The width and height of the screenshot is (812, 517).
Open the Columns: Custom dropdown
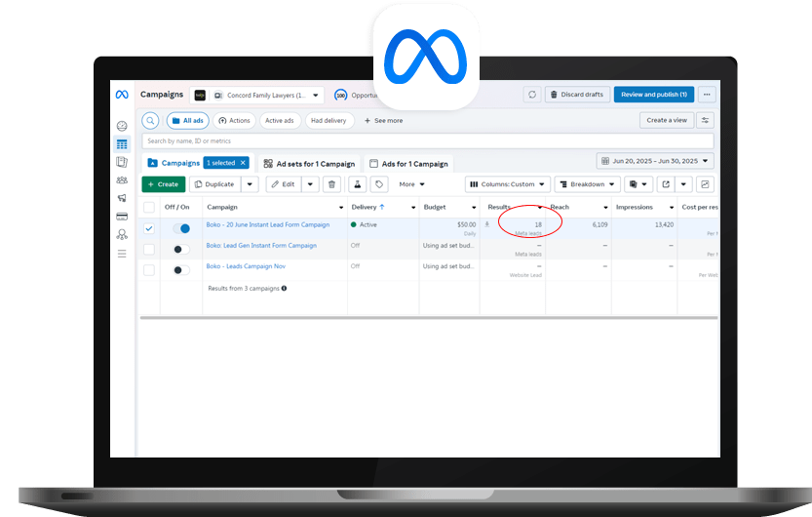pyautogui.click(x=506, y=184)
